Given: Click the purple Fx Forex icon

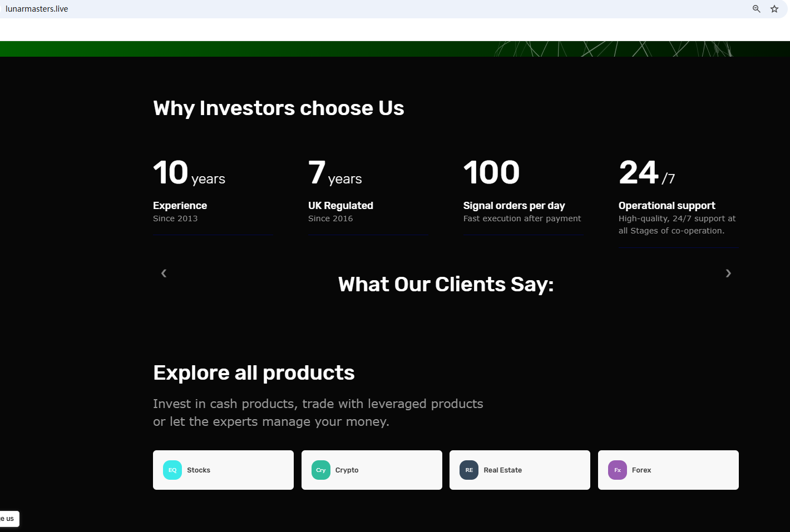Looking at the screenshot, I should tap(618, 470).
